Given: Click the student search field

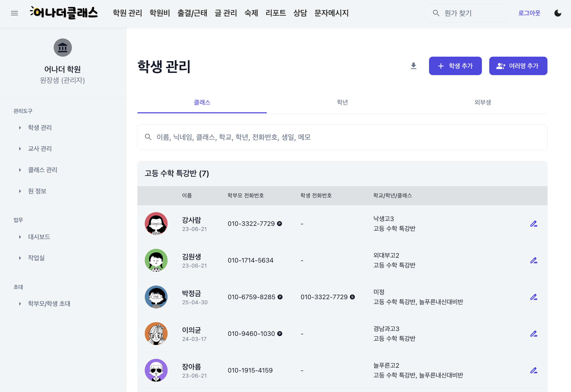Looking at the screenshot, I should pyautogui.click(x=342, y=137).
